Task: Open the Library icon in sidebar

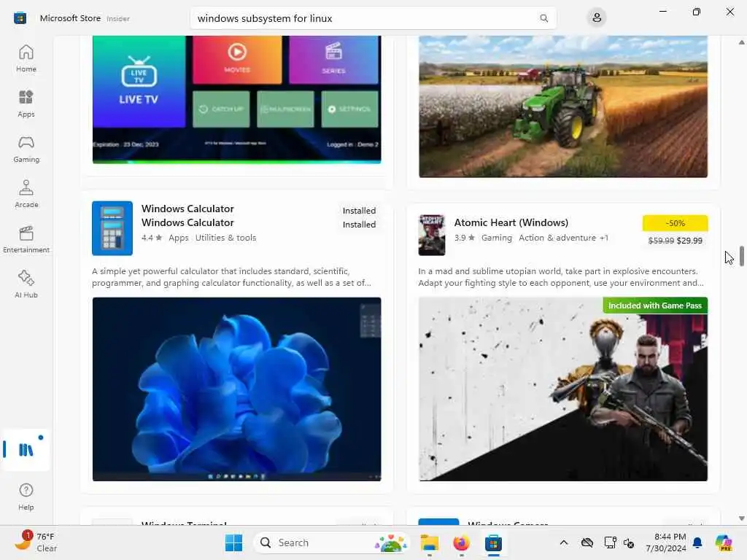Action: tap(26, 449)
